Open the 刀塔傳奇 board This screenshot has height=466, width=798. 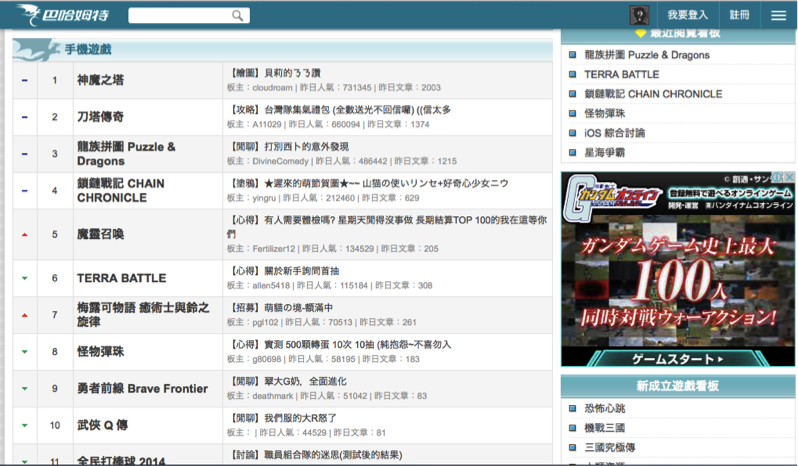tap(100, 116)
